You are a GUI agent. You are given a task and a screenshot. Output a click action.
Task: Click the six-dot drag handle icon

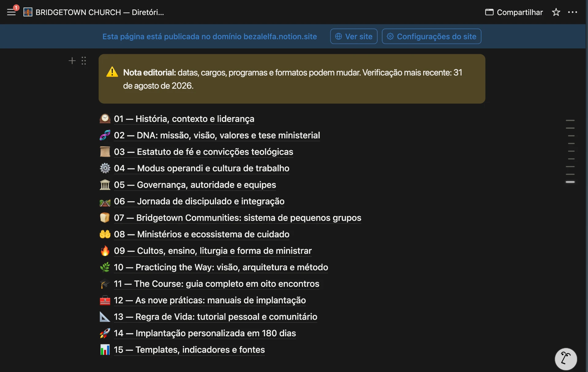click(84, 61)
